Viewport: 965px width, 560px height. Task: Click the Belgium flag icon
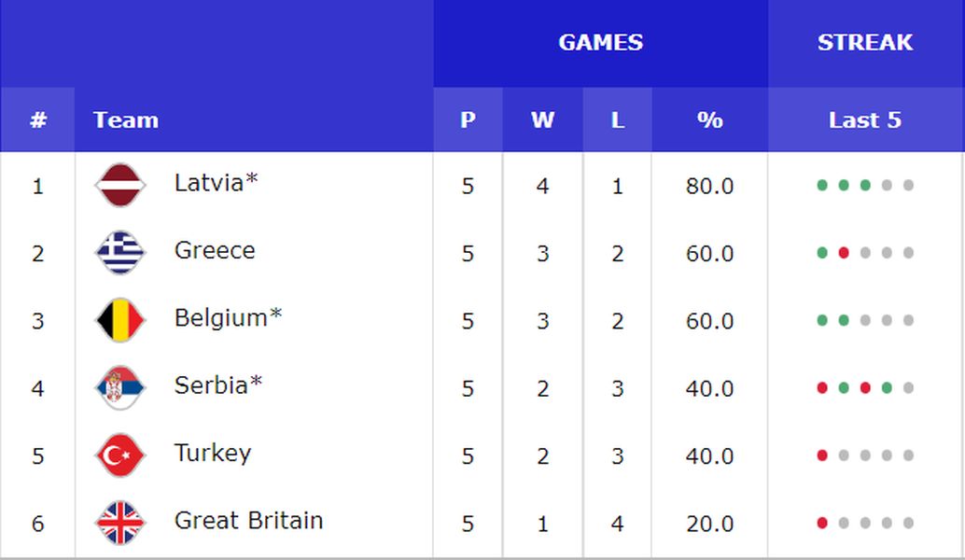[120, 320]
